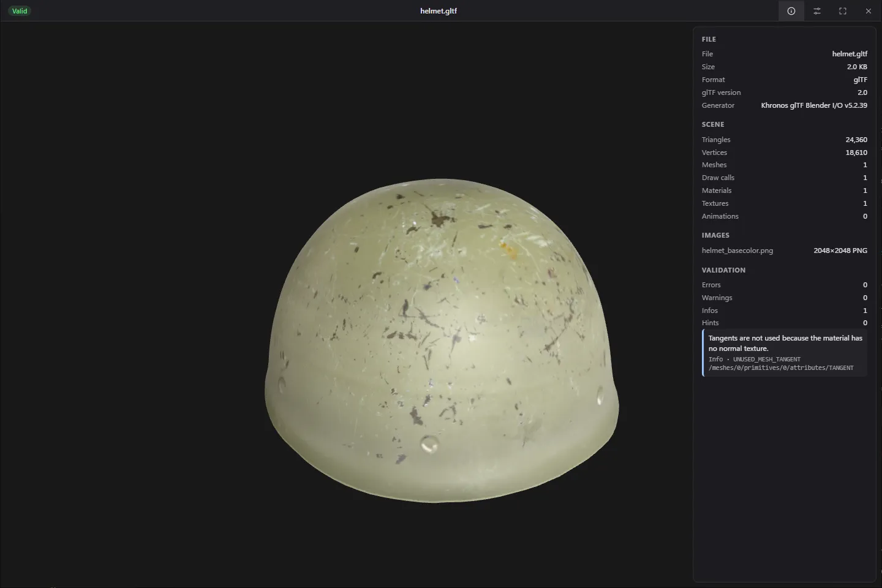Click the glTF version row label
This screenshot has width=882, height=588.
point(722,92)
